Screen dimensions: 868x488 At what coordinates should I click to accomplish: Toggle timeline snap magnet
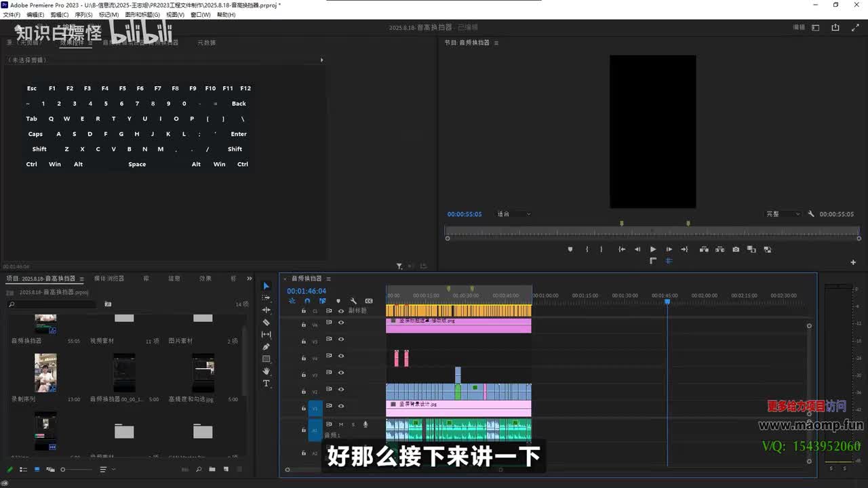point(307,301)
